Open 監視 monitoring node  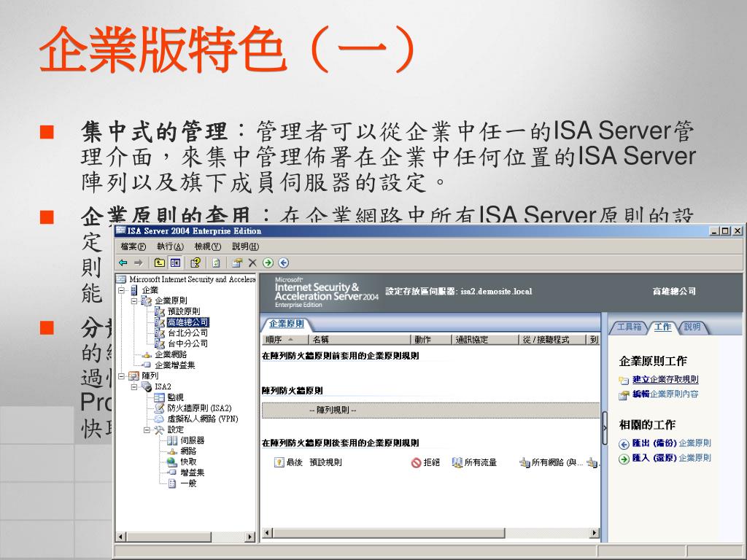point(175,397)
